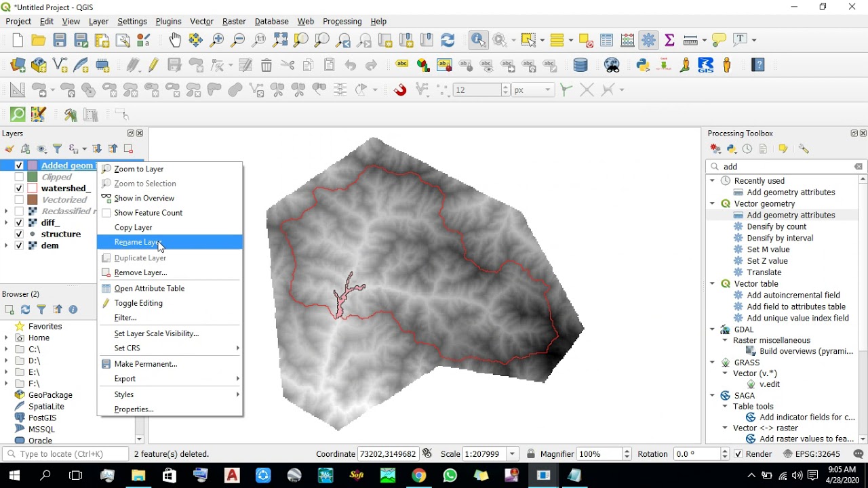Click the Type to locate search field
This screenshot has width=868, height=488.
pyautogui.click(x=65, y=454)
